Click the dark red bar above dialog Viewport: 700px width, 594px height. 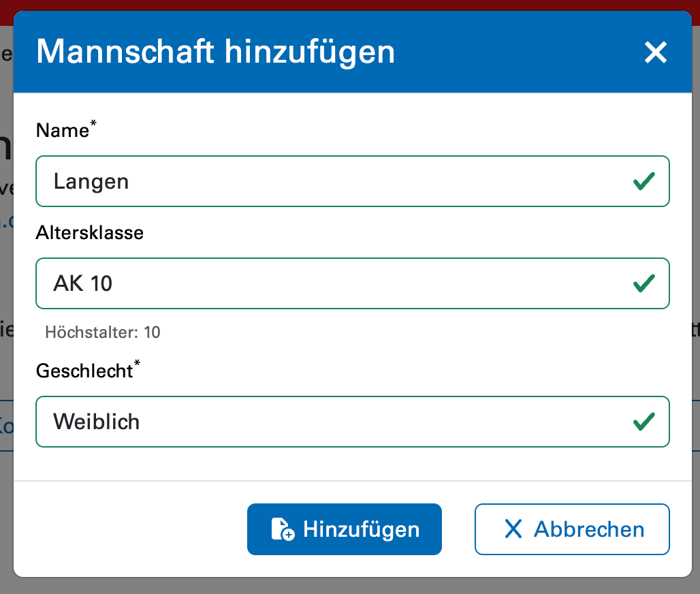[x=350, y=5]
